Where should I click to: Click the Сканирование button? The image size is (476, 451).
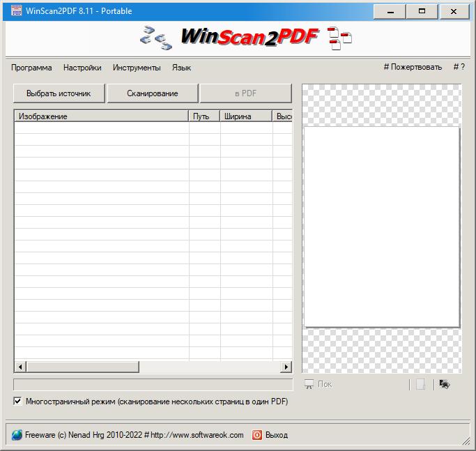153,93
